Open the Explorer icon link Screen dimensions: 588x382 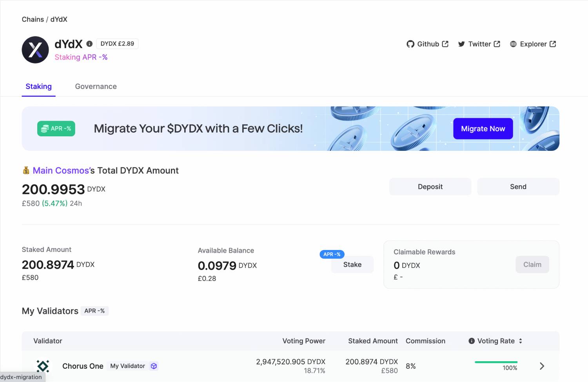pyautogui.click(x=513, y=44)
